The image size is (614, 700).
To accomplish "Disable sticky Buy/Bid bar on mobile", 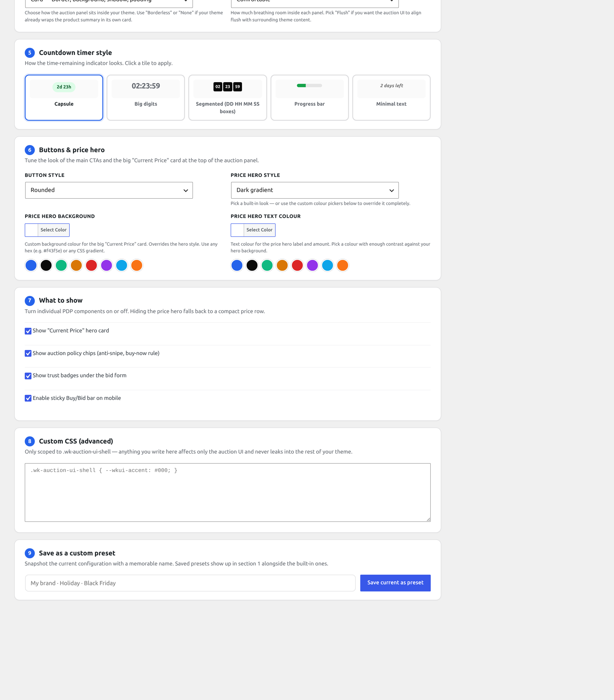I will click(28, 398).
